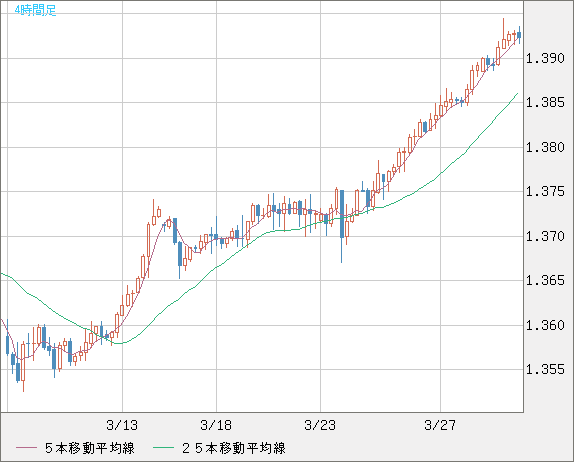Click the green 25-period MA legend line

(163, 448)
